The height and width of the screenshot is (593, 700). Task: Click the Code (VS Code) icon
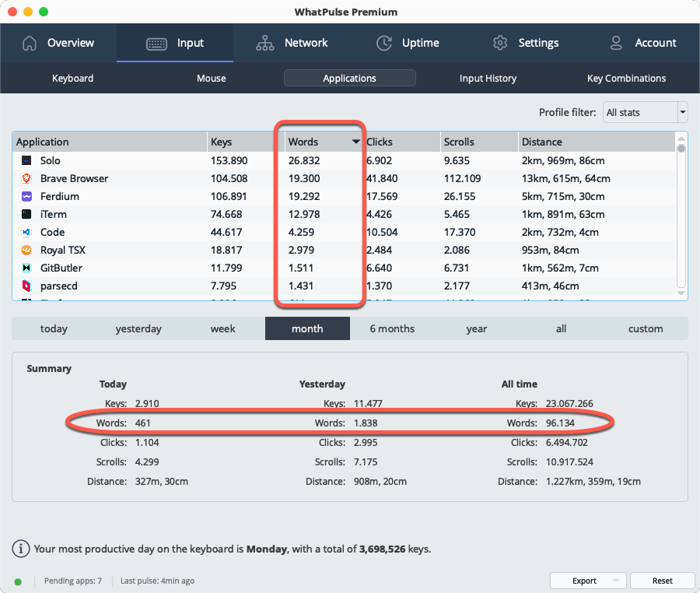[26, 232]
